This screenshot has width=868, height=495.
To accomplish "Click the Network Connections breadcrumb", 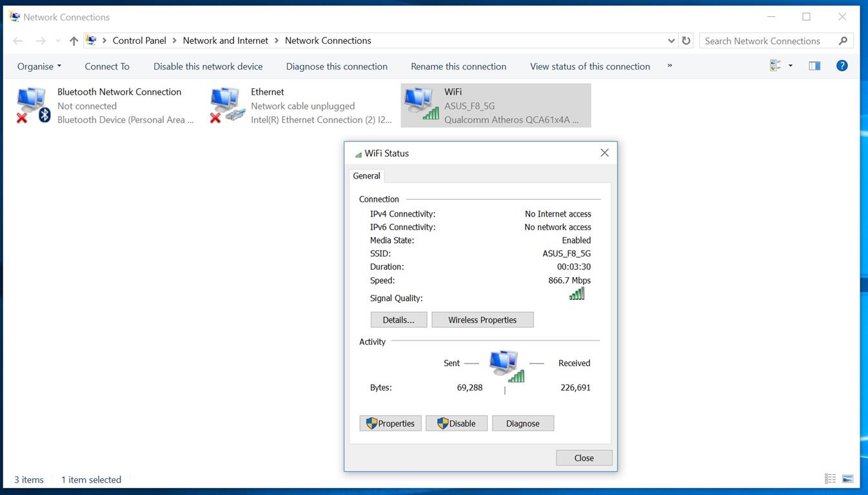I will 328,41.
